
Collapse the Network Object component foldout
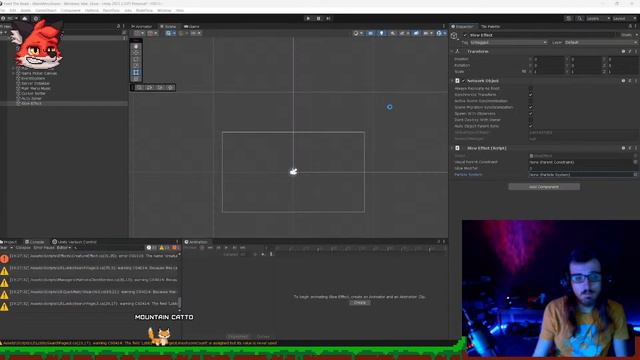(452, 81)
